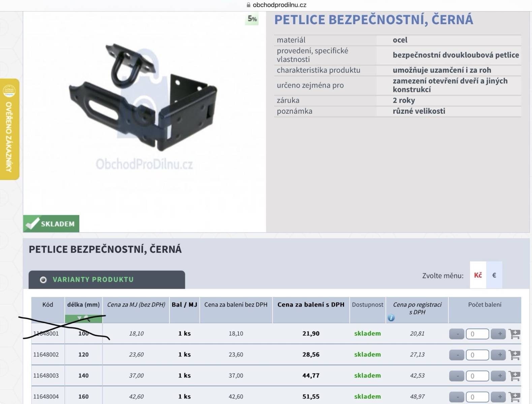This screenshot has height=404, width=532.
Task: Click price with VAT 44,77
Action: 311,375
